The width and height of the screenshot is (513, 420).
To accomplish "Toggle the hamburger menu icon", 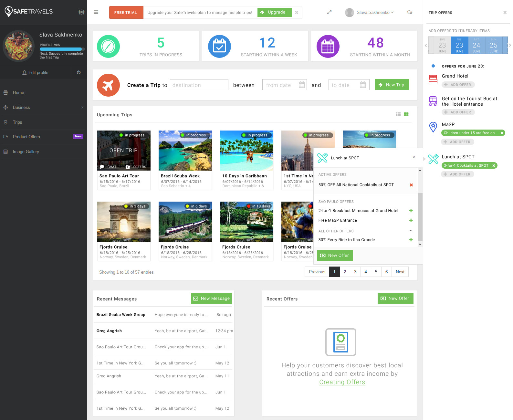I will [x=96, y=12].
